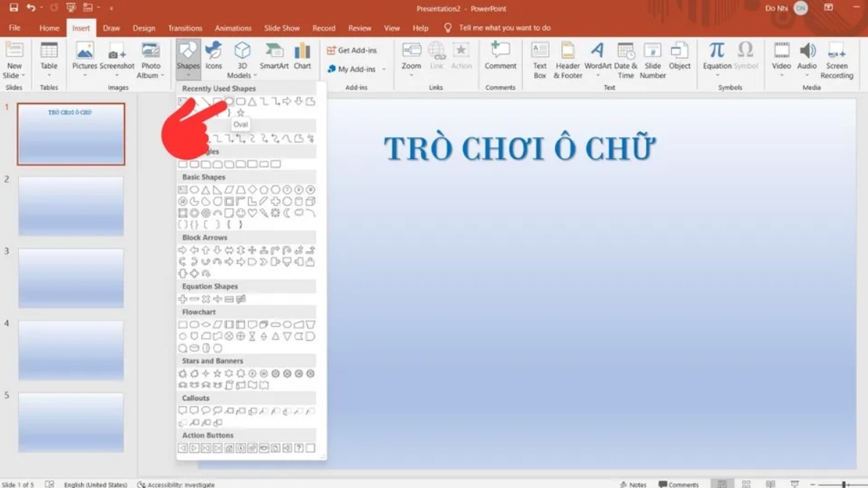
Task: Open the Icons gallery
Action: [x=214, y=56]
